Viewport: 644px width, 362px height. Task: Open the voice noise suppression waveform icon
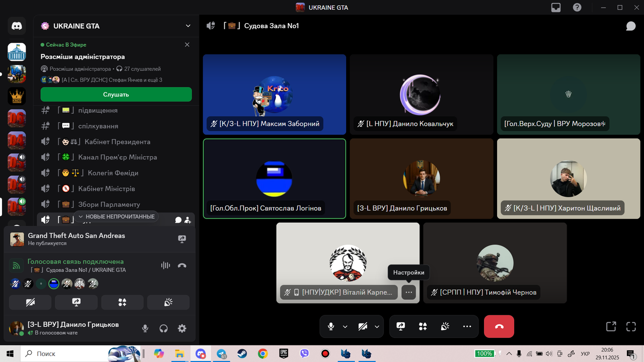tap(165, 265)
